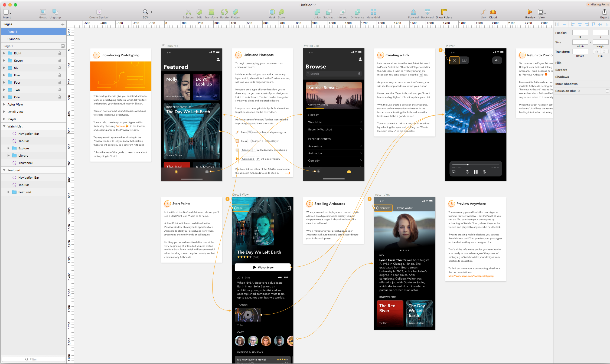This screenshot has width=610, height=364.
Task: Toggle the lock on the Eight layer
Action: (60, 53)
